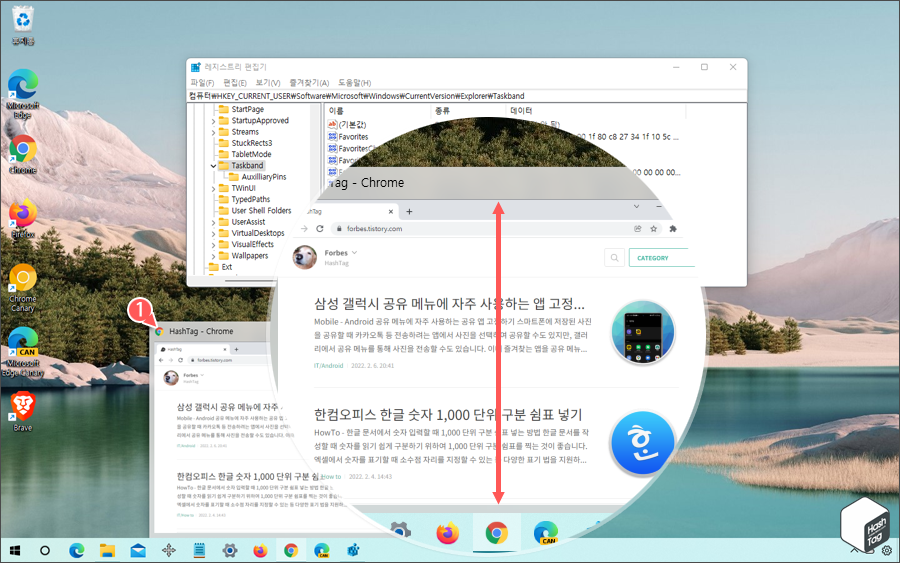Image resolution: width=900 pixels, height=563 pixels.
Task: Click the system tray gear icon
Action: coord(887,551)
